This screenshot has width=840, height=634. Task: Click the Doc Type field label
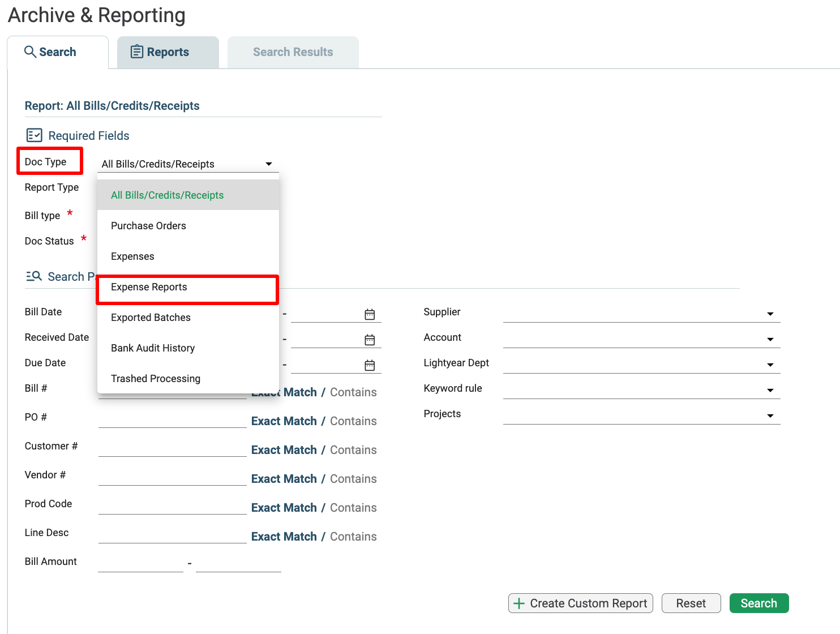[x=46, y=162]
